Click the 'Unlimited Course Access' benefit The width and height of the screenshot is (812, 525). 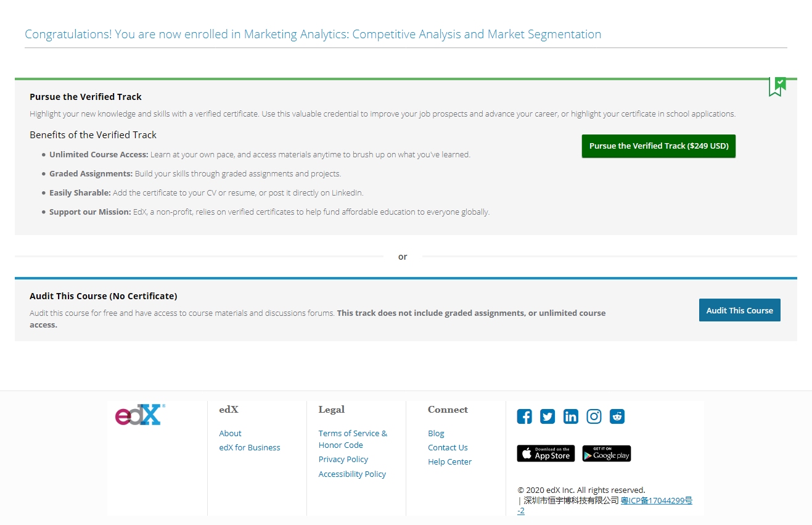click(x=260, y=154)
